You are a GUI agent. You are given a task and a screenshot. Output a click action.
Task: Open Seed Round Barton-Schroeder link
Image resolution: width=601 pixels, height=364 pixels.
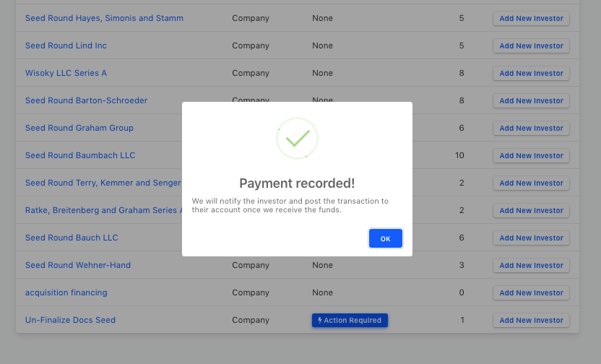tap(86, 100)
